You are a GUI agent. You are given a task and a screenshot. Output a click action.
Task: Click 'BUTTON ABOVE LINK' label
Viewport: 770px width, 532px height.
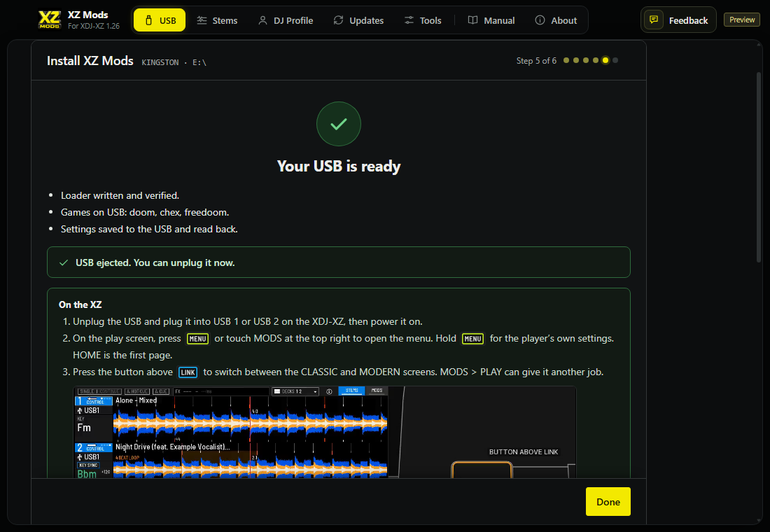[x=524, y=452]
